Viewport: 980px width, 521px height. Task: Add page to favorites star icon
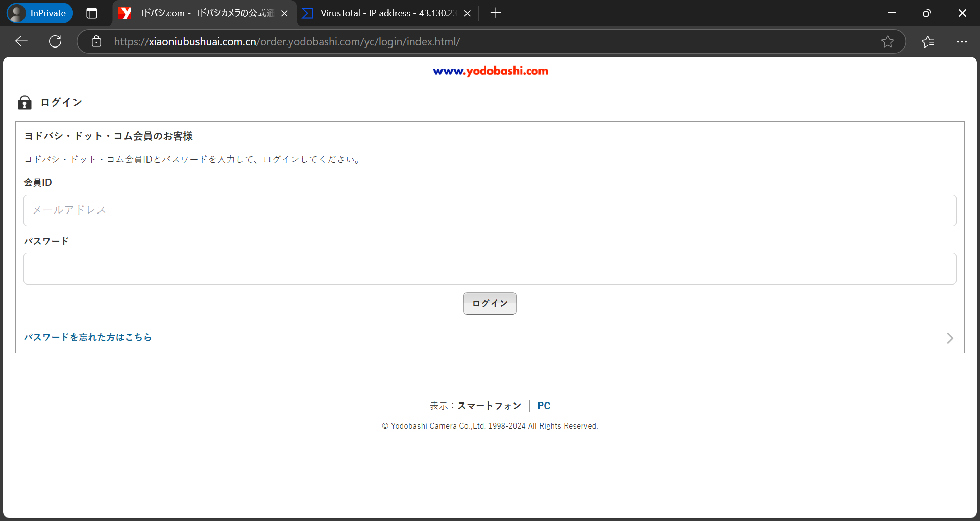pos(888,41)
